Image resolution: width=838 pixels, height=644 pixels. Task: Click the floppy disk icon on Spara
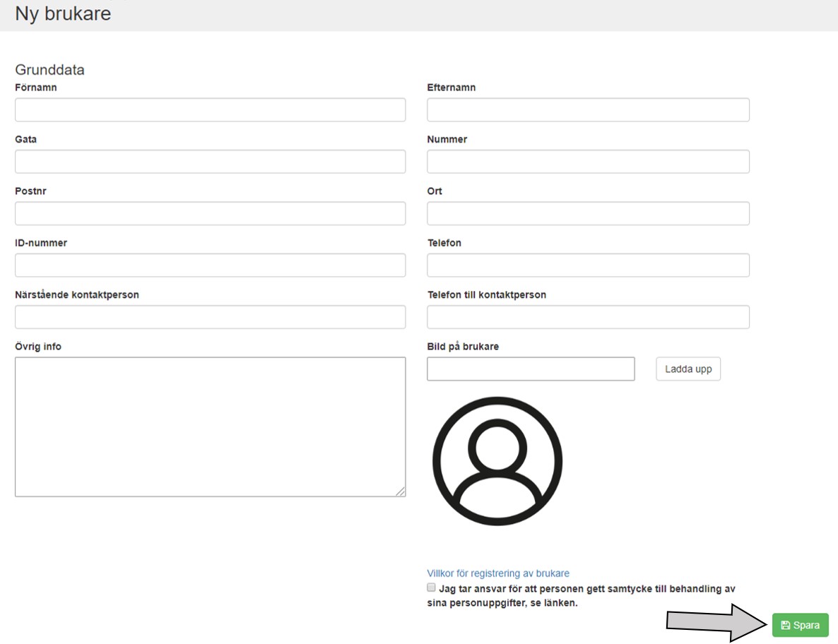coord(785,625)
